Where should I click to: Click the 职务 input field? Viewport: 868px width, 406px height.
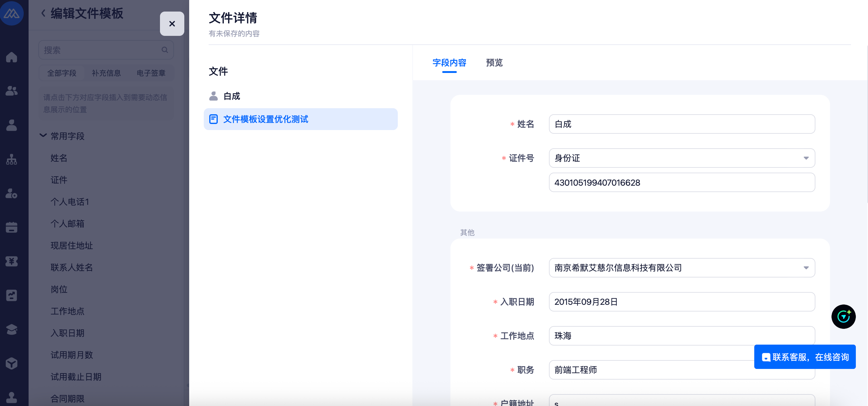[x=682, y=370]
